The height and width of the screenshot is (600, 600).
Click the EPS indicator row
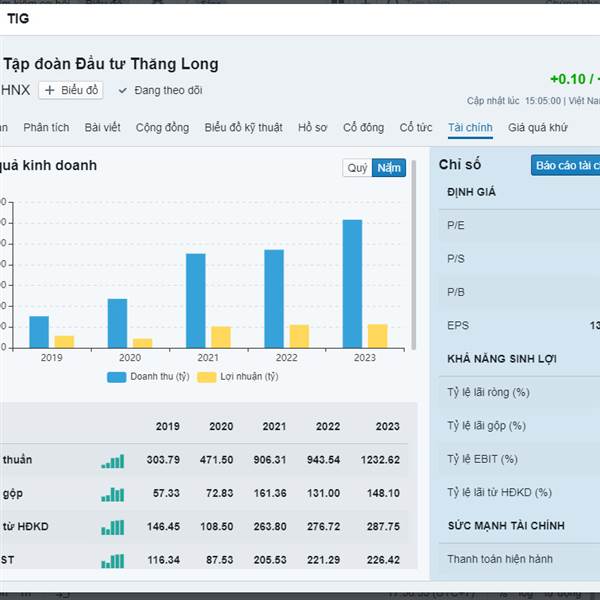tap(519, 325)
